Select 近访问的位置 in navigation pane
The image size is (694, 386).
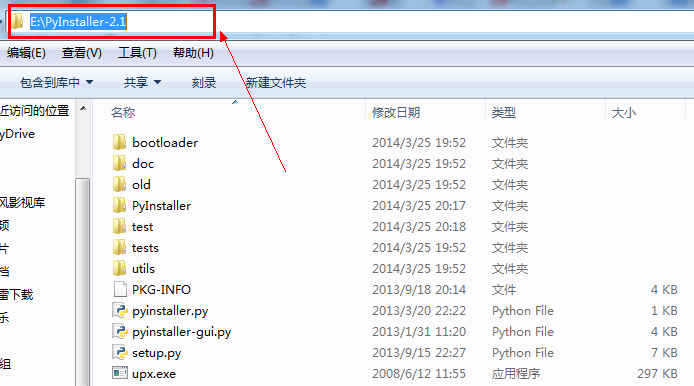coord(35,111)
